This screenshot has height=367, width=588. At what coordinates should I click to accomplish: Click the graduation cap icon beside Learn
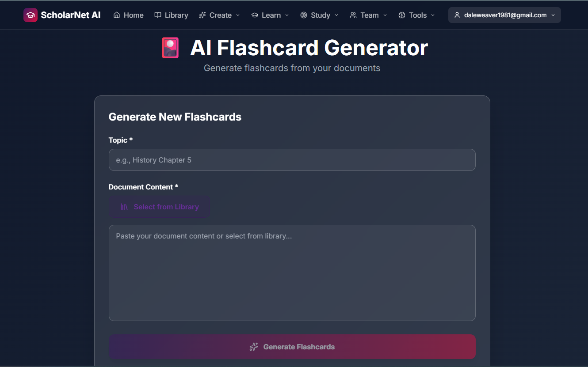[x=255, y=15]
